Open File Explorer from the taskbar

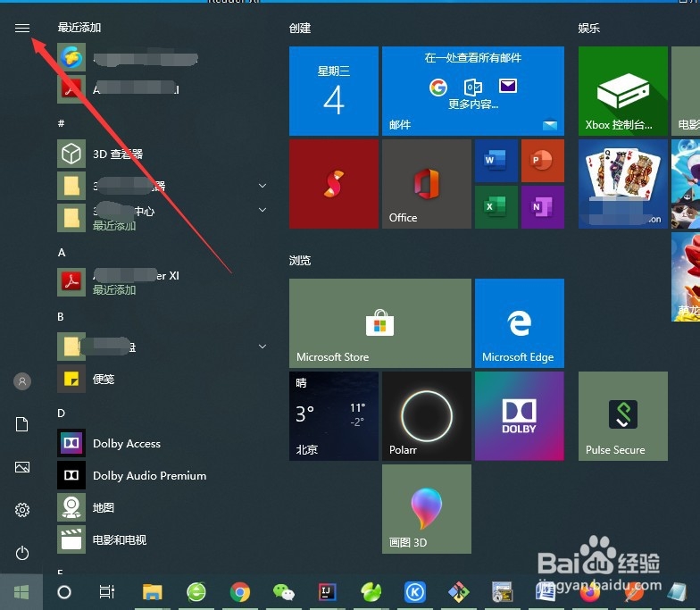[152, 592]
